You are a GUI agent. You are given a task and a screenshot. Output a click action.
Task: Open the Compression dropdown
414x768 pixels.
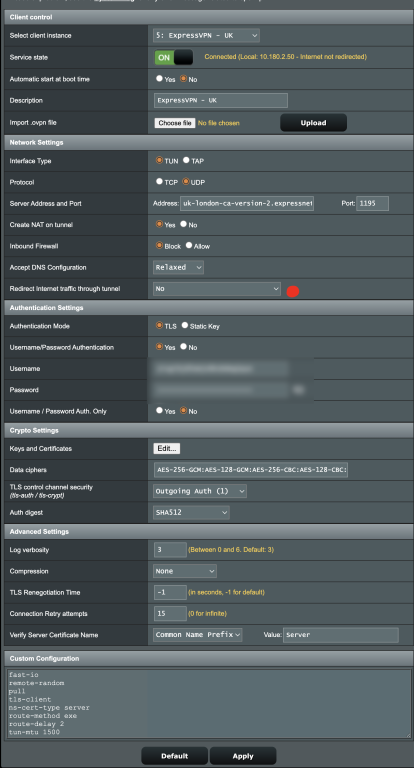pos(185,571)
